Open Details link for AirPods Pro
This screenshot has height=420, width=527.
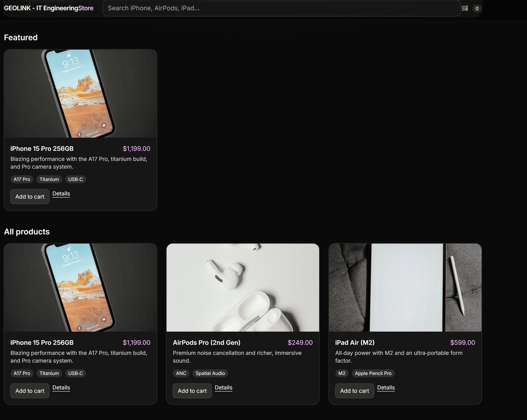point(223,388)
